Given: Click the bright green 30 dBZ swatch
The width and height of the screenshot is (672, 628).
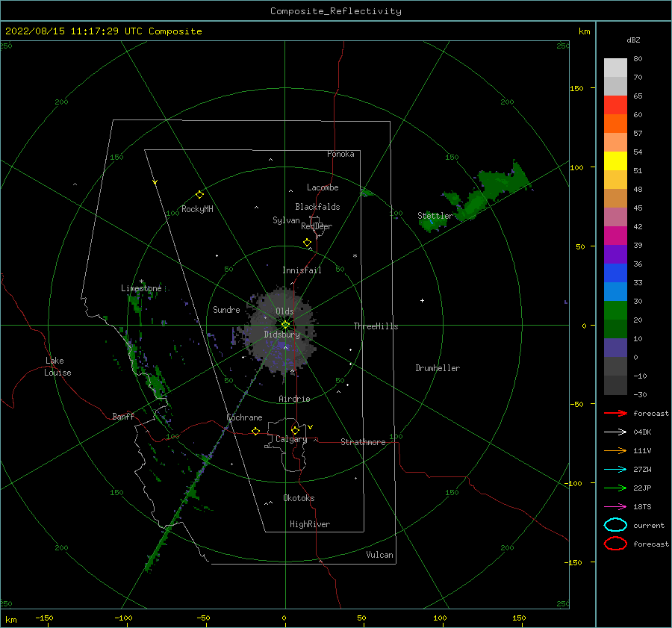Looking at the screenshot, I should coord(615,310).
